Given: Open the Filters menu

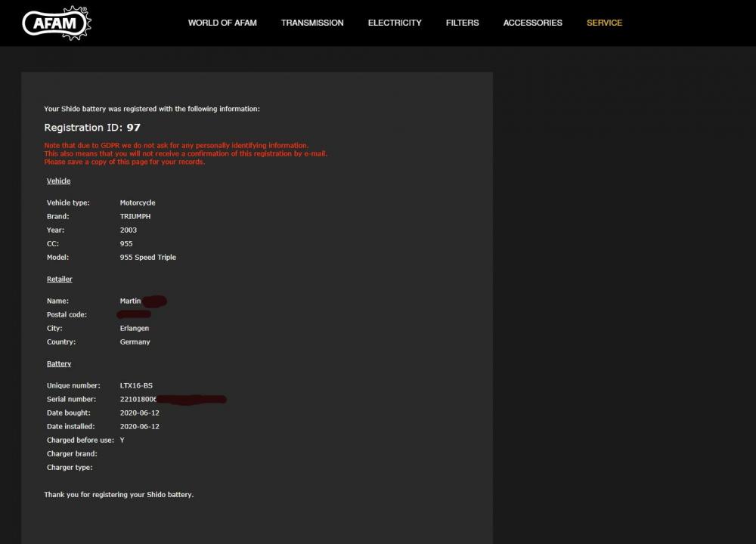Looking at the screenshot, I should coord(463,23).
